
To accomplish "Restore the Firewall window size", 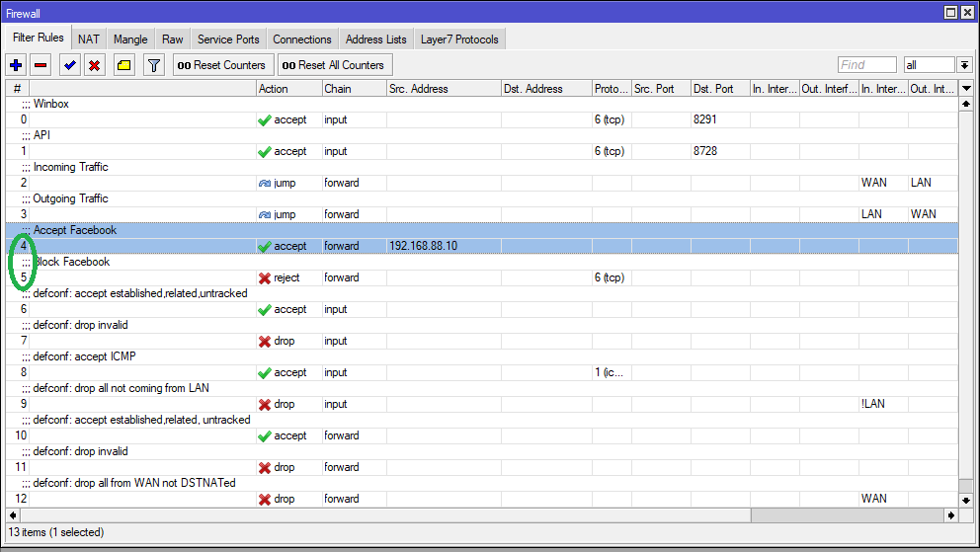I will tap(950, 13).
